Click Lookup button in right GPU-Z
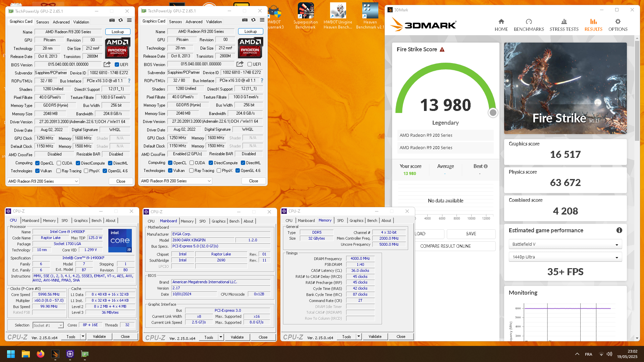 pyautogui.click(x=251, y=32)
